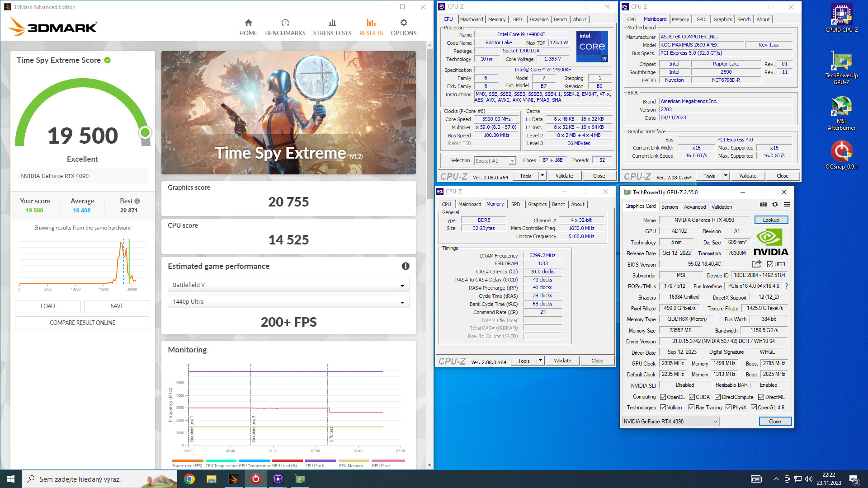Open the active RESULTS section in 3DMark
This screenshot has height=488, width=868.
(x=371, y=27)
